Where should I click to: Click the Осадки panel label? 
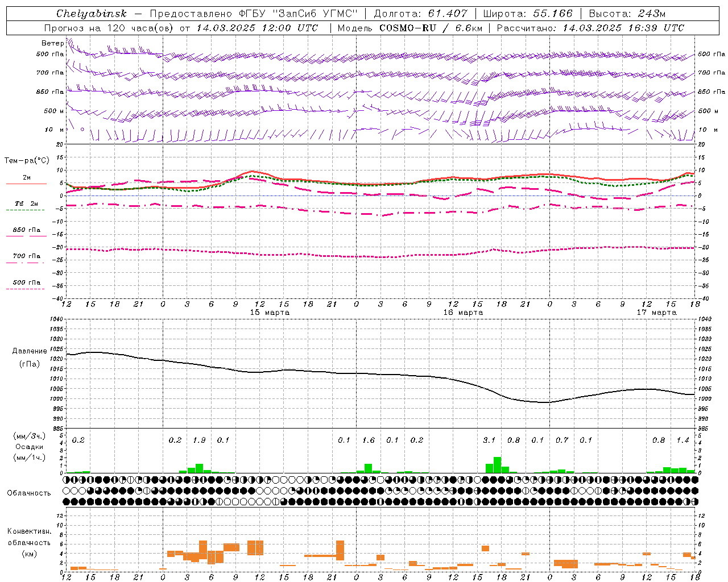(29, 447)
